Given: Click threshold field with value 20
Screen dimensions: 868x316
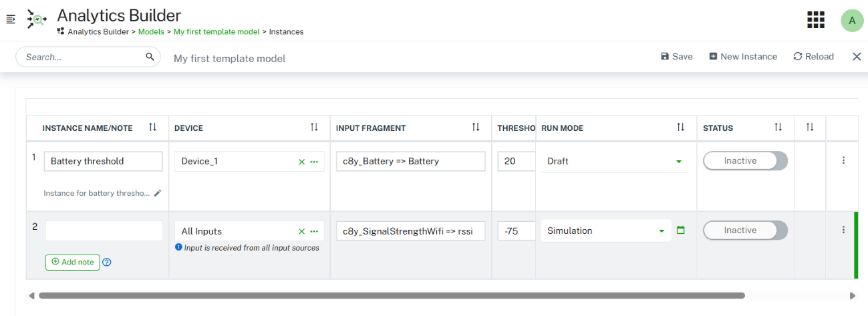Looking at the screenshot, I should click(x=517, y=161).
